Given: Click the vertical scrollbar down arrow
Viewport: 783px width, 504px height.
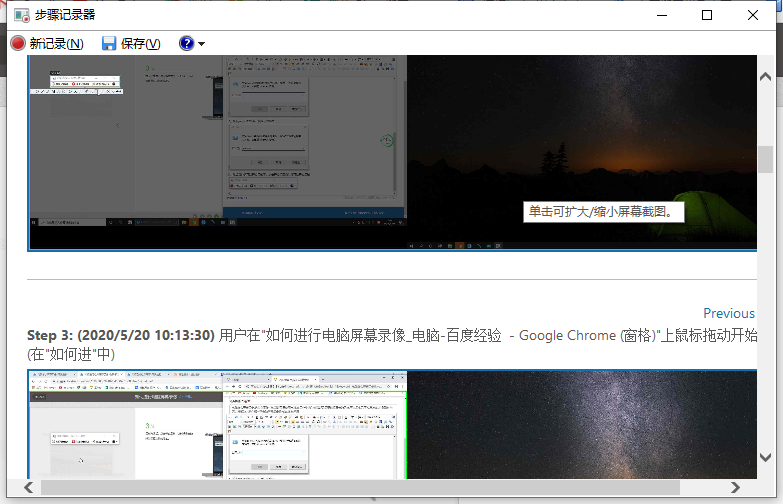Looking at the screenshot, I should [765, 456].
